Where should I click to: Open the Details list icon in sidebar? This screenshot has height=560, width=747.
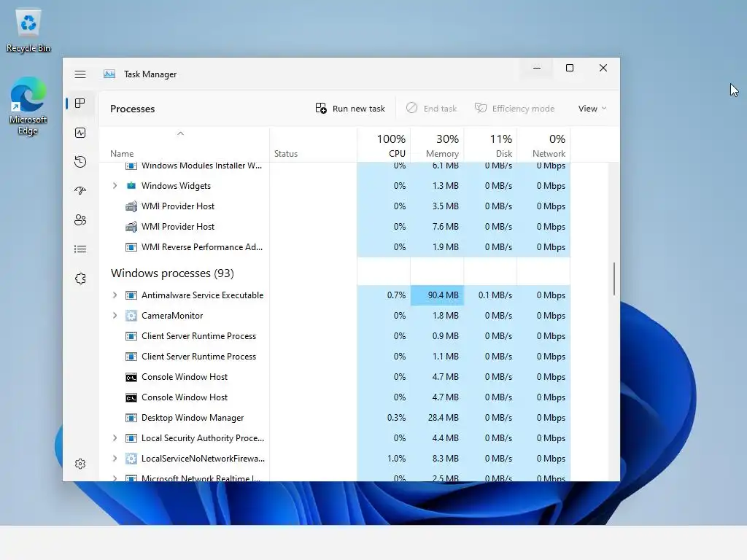point(80,249)
